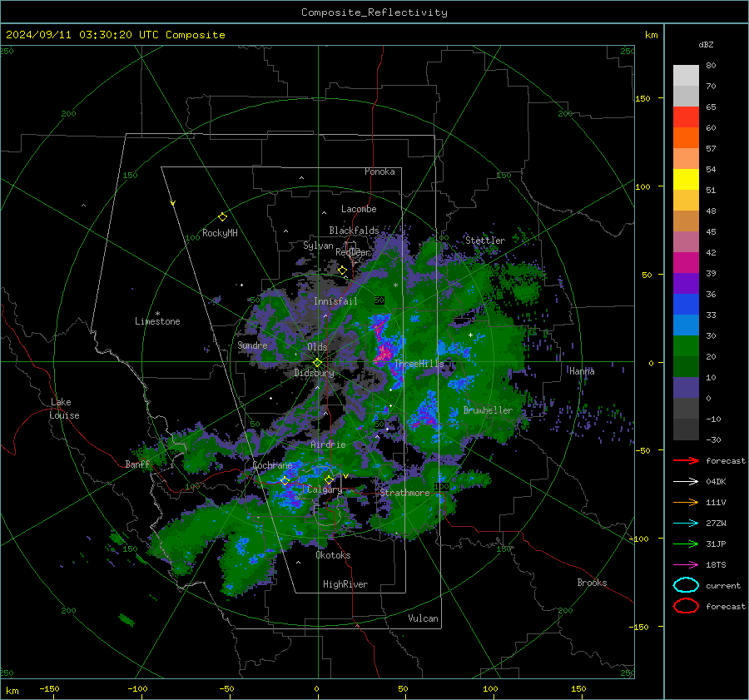This screenshot has width=749, height=700.
Task: Click the Sundre label
Action: [x=252, y=345]
